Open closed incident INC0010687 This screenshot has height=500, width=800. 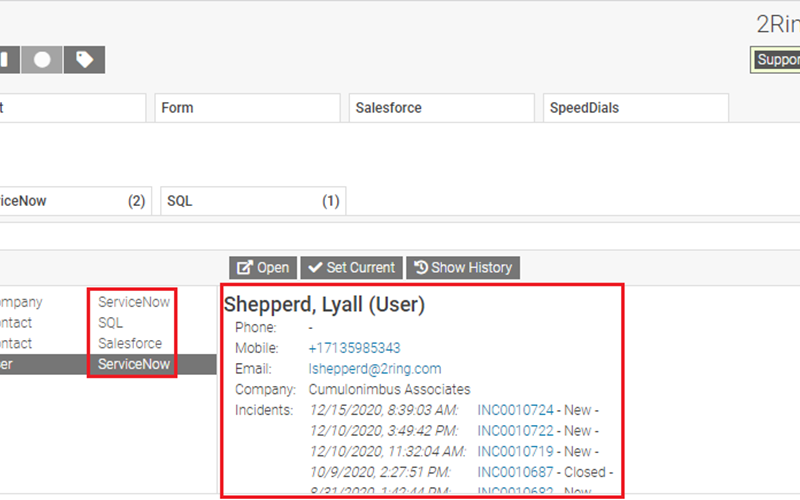(x=515, y=472)
